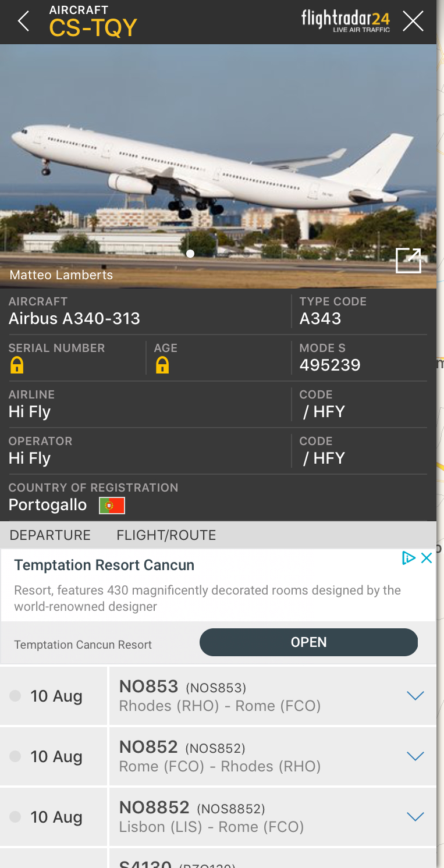Select the 10 Aug NO8852 status dot

tap(16, 817)
